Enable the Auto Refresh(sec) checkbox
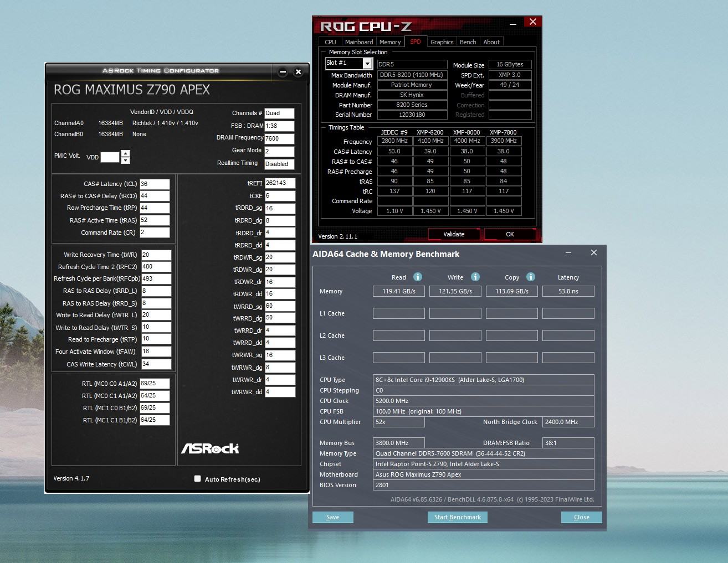 [x=197, y=478]
